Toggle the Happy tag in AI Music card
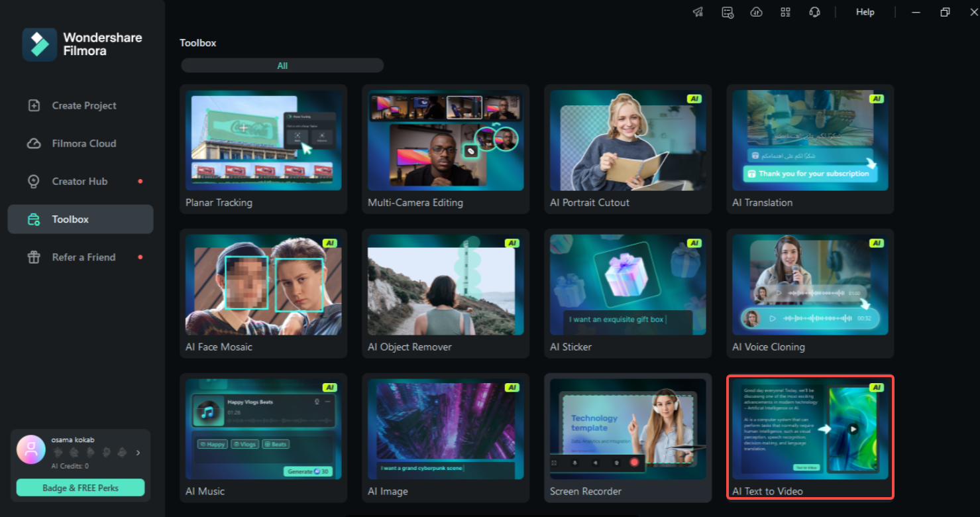980x517 pixels. tap(213, 444)
